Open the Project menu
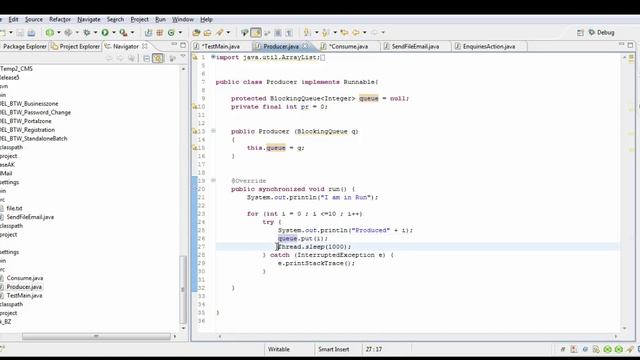640x360 pixels. pos(139,20)
